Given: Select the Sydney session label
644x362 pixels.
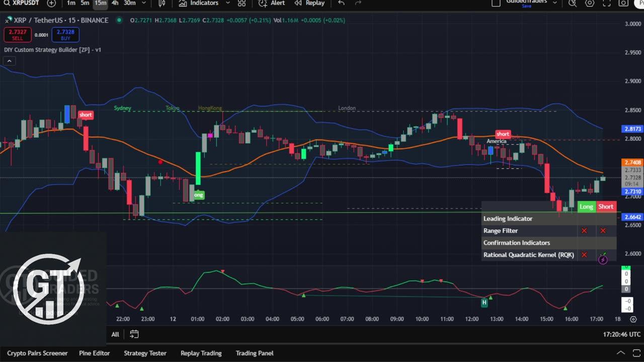Looking at the screenshot, I should pos(122,108).
